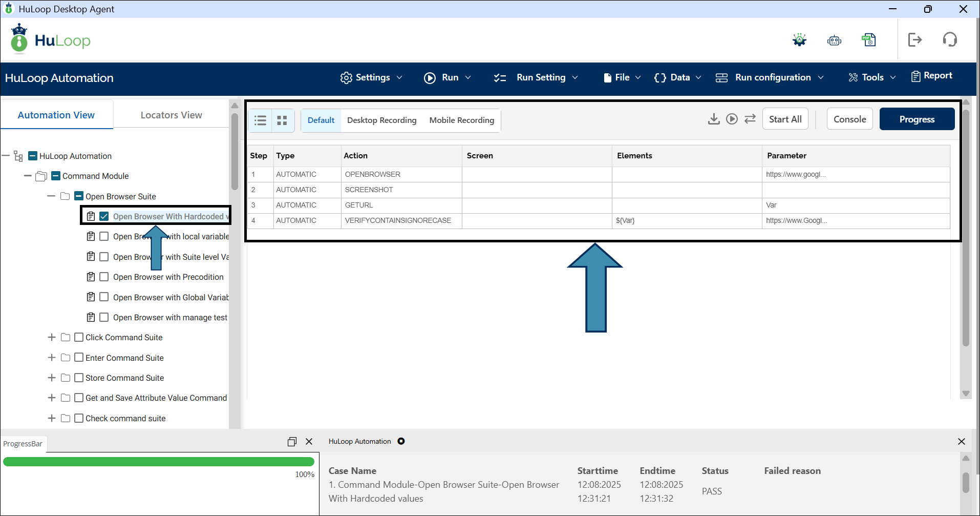Image resolution: width=980 pixels, height=516 pixels.
Task: Select the Desktop Recording tab
Action: (381, 120)
